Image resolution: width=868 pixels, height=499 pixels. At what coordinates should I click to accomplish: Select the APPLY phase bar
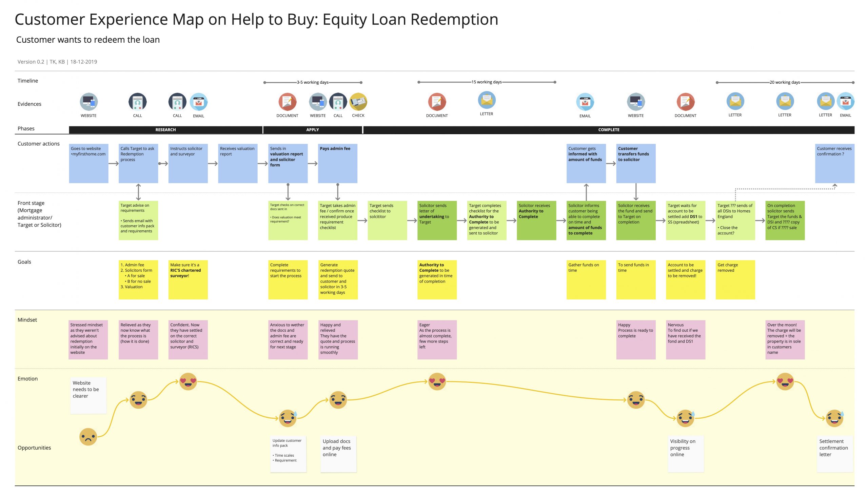point(312,130)
